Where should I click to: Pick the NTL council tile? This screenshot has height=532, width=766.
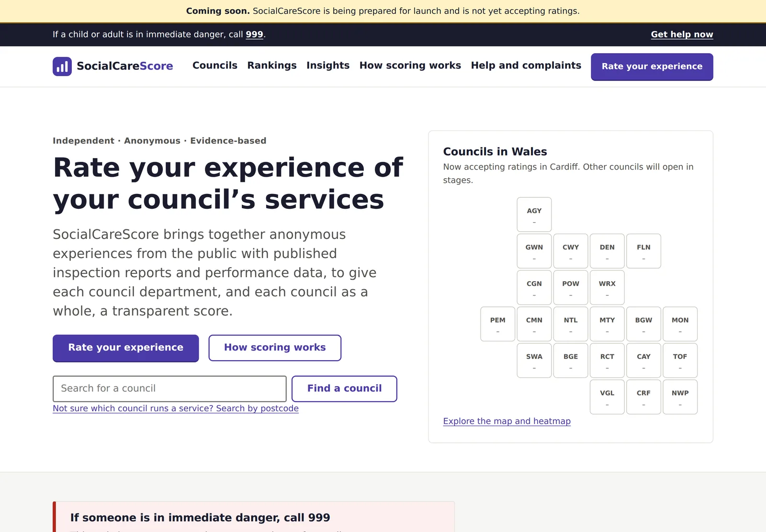571,324
